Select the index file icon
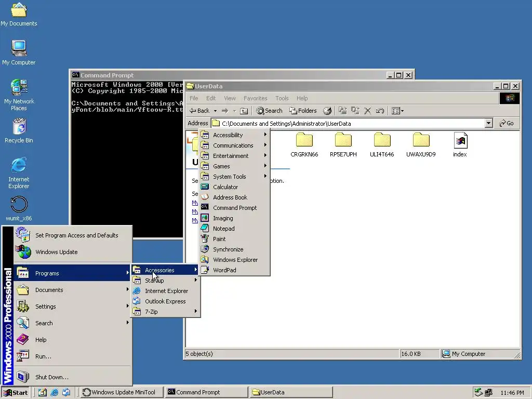The height and width of the screenshot is (399, 532). [x=460, y=145]
